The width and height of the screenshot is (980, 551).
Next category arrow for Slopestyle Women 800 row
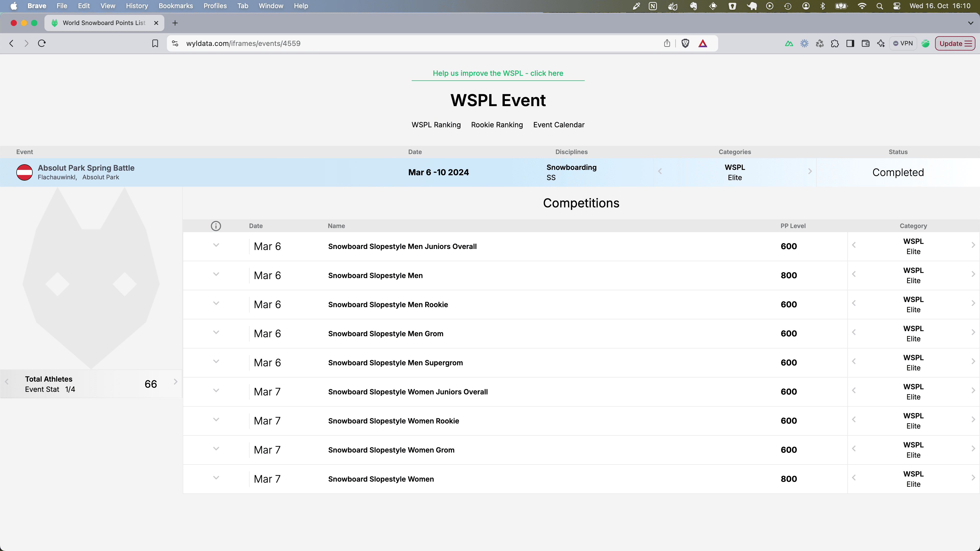973,478
